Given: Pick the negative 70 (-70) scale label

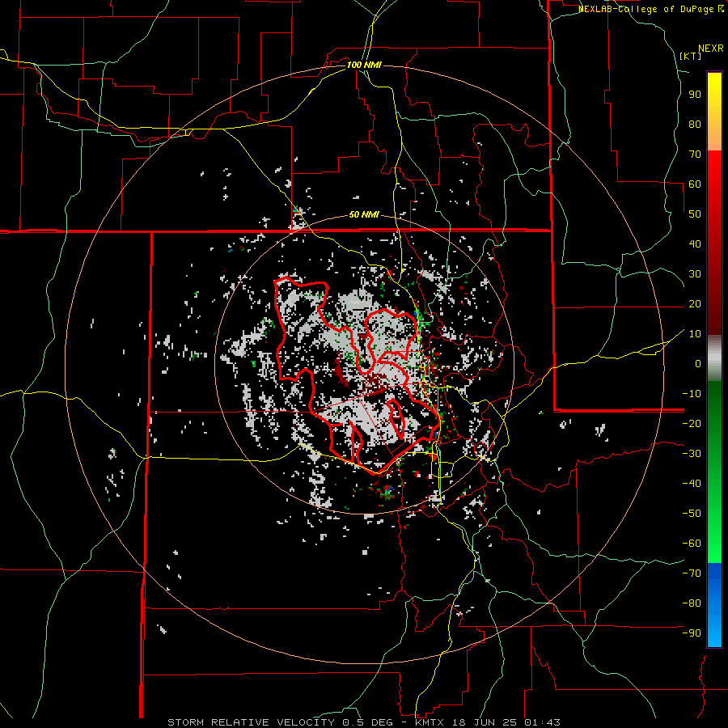Looking at the screenshot, I should click(x=692, y=573).
